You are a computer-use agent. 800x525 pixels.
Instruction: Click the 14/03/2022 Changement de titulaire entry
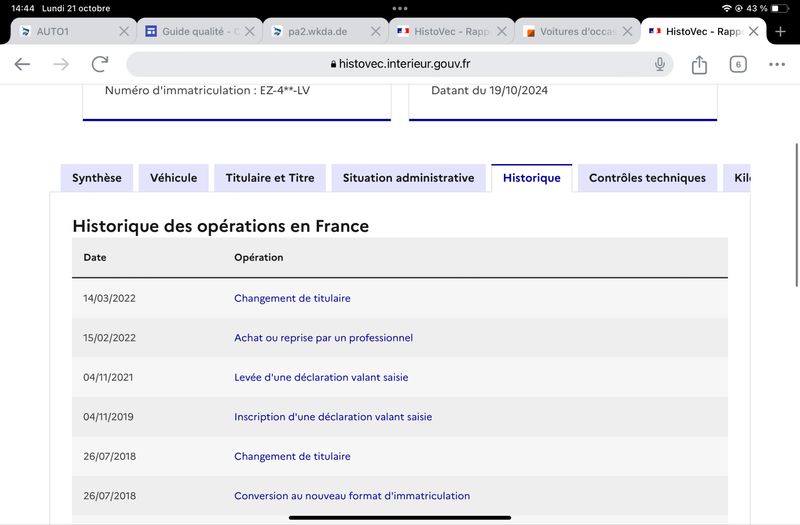(292, 298)
